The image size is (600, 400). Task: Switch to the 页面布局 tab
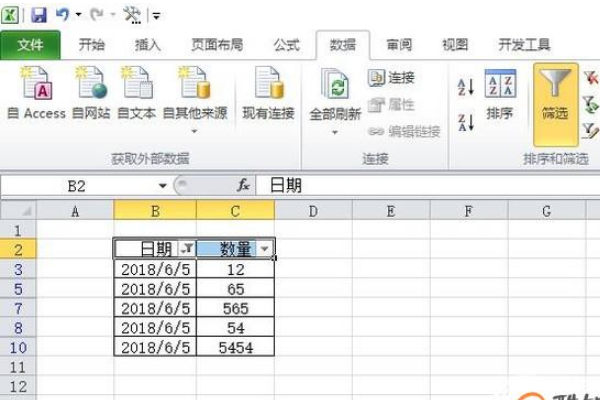point(217,45)
